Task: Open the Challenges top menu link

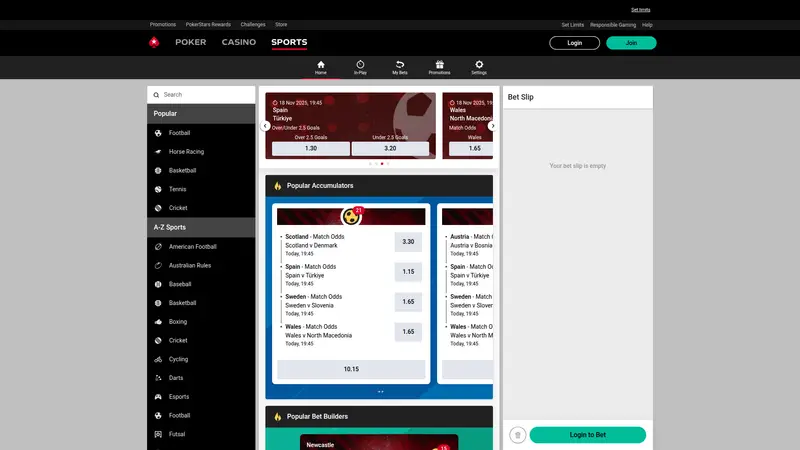Action: (x=253, y=24)
